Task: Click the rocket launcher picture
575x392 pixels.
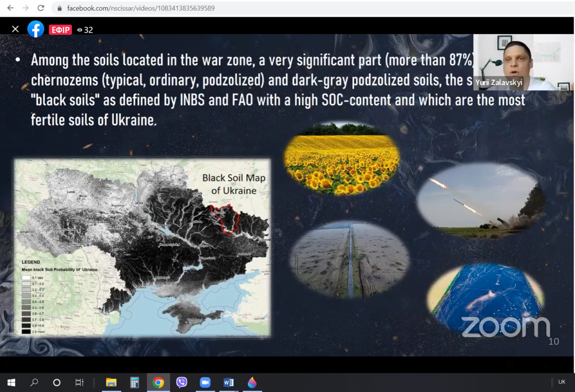Action: (x=481, y=200)
